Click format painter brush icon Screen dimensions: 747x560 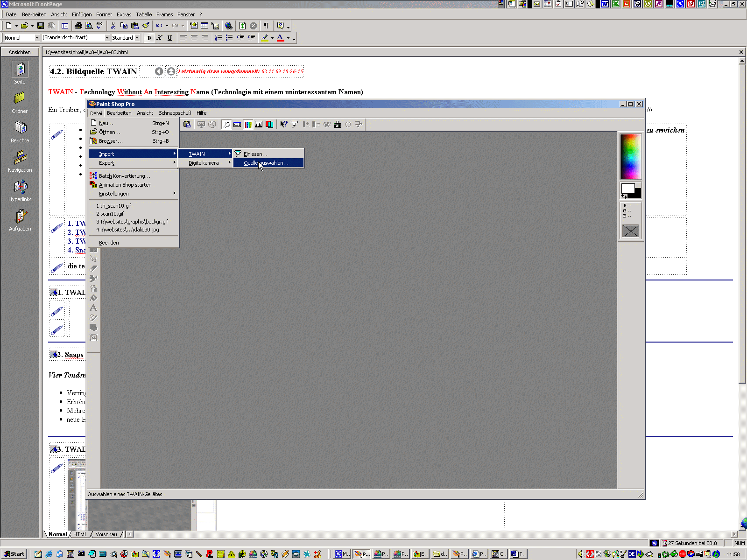pos(146,26)
